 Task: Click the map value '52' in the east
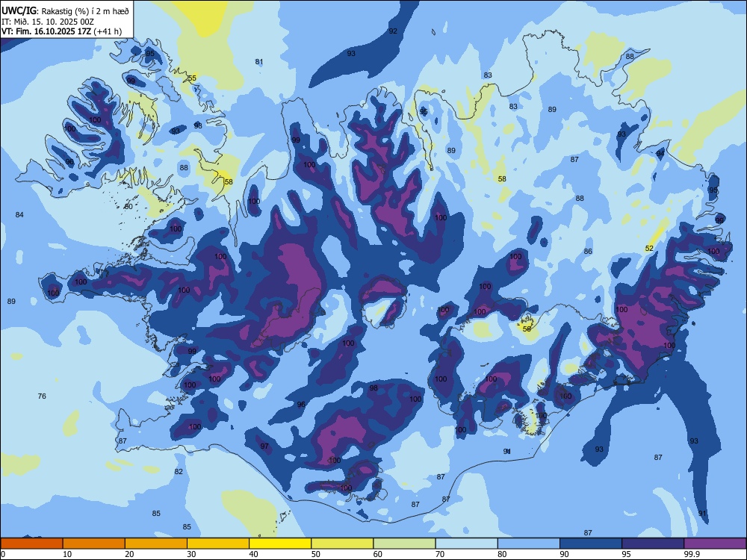pyautogui.click(x=649, y=248)
